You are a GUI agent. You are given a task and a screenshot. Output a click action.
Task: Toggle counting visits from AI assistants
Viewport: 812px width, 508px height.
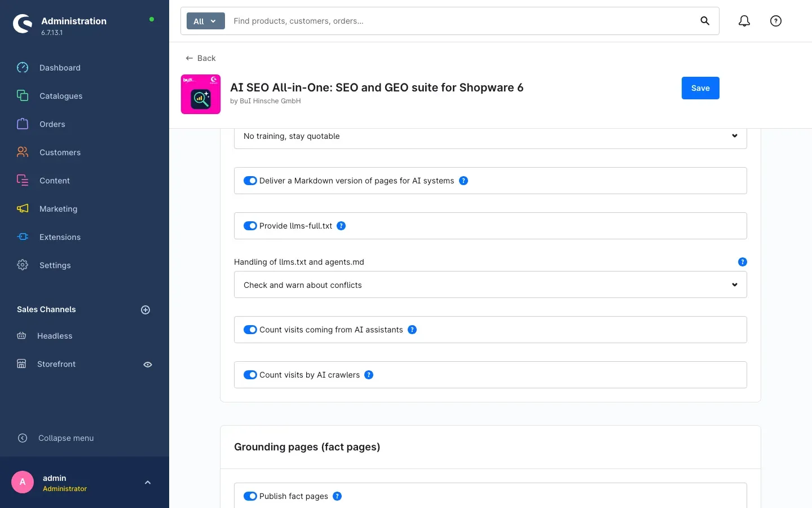click(x=250, y=330)
